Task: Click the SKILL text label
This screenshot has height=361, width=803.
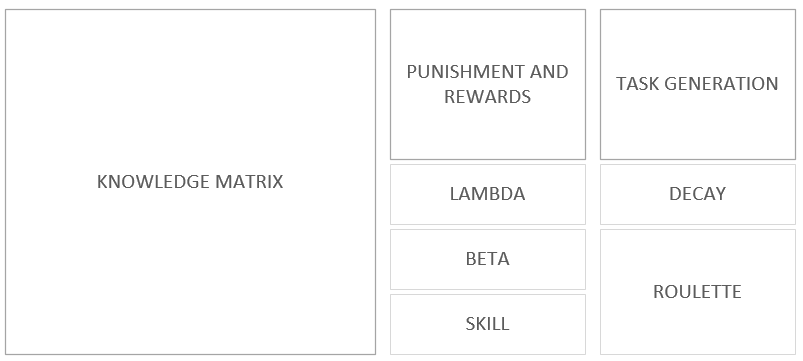Action: [488, 324]
